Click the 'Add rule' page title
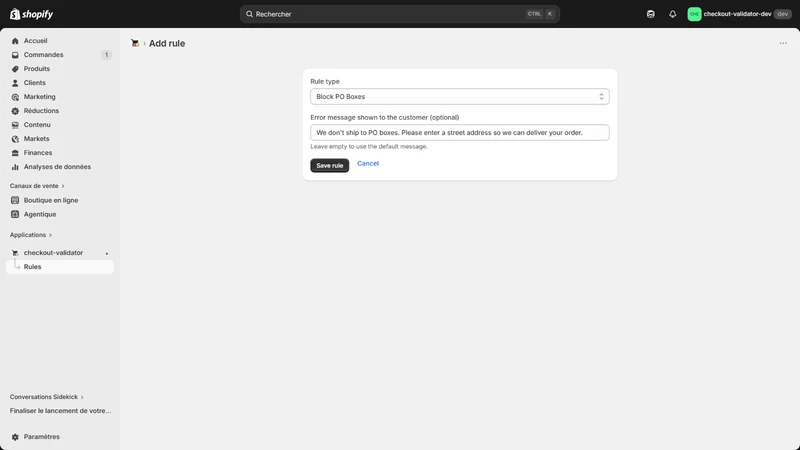The width and height of the screenshot is (800, 450). point(167,43)
